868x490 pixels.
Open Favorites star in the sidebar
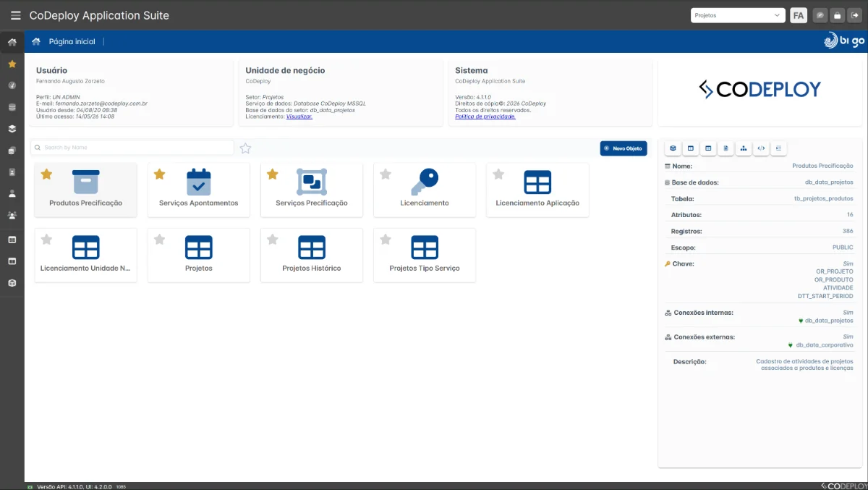coord(12,64)
